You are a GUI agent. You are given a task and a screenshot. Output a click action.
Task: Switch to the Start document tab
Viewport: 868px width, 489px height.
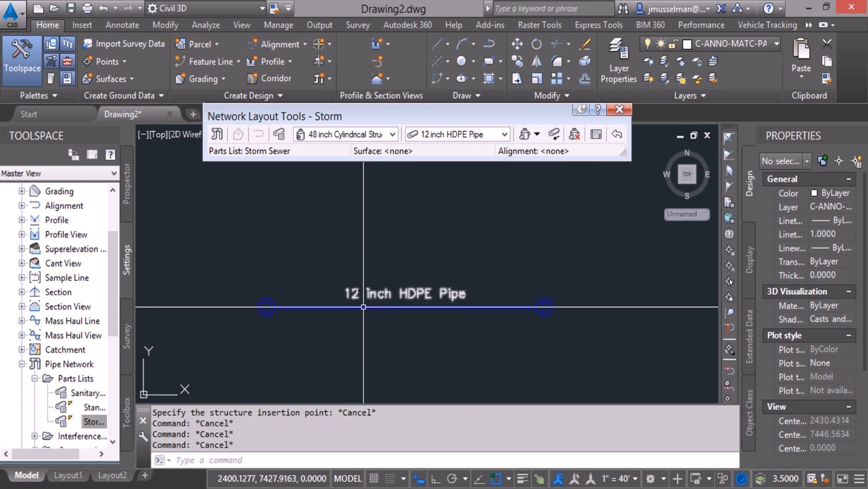(x=29, y=114)
